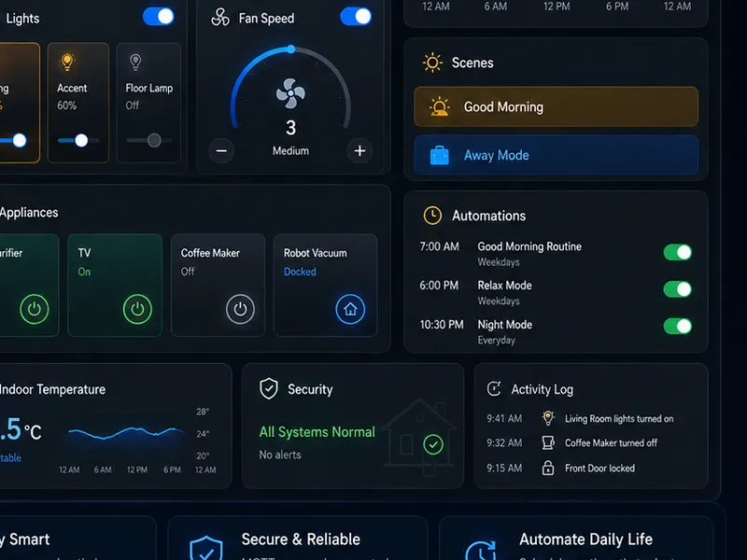Screen dimensions: 747x560
Task: Click the Docked status of Robot Vacuum
Action: click(300, 272)
